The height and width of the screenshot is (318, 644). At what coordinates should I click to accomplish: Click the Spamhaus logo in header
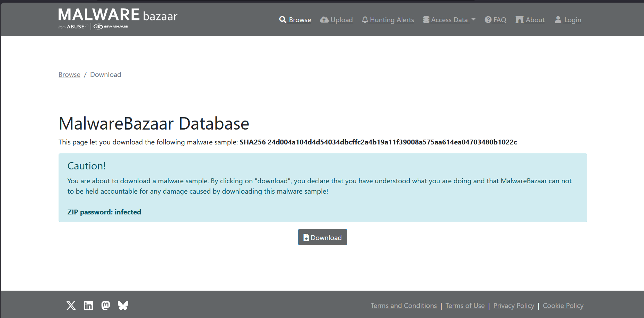(x=111, y=27)
